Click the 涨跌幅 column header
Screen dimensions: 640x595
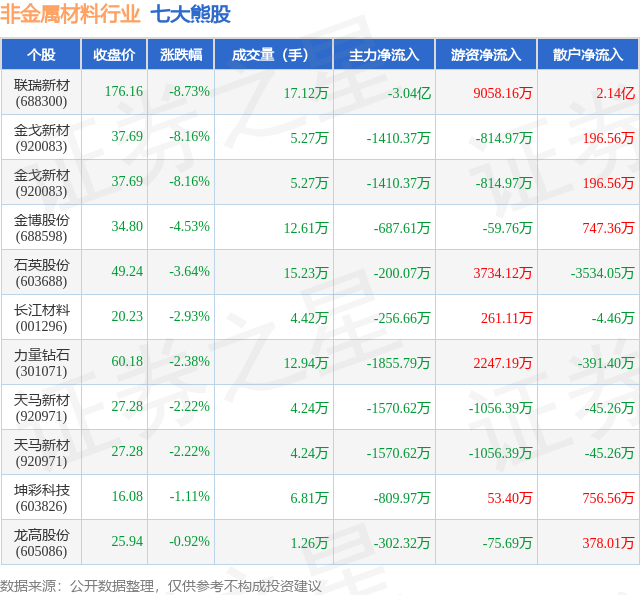[x=181, y=54]
